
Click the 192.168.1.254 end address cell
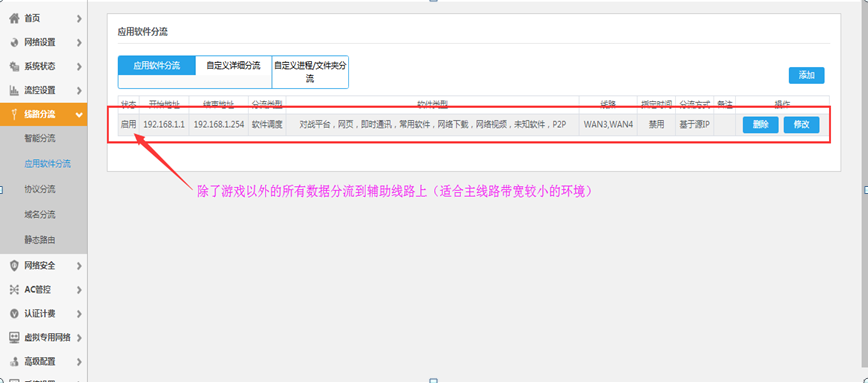[219, 125]
